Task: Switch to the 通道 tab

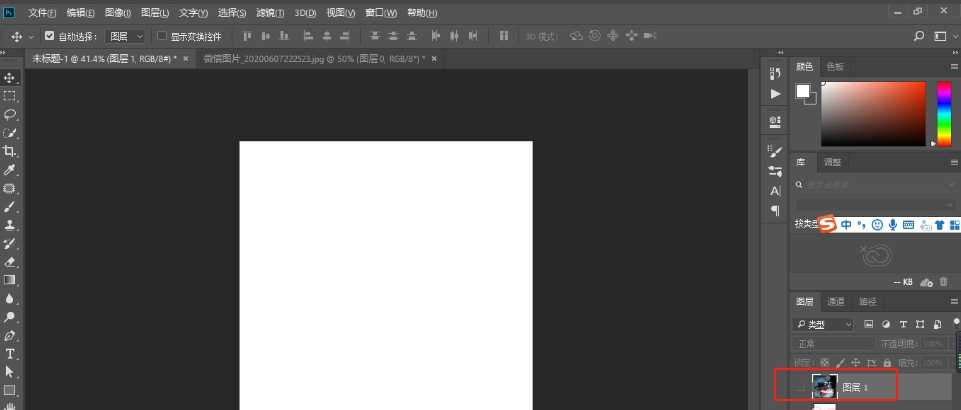Action: (x=836, y=302)
